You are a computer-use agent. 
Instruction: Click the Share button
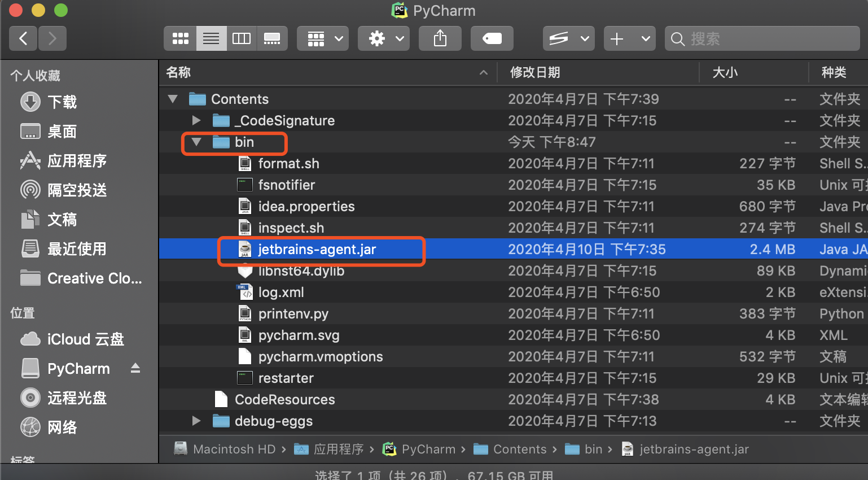tap(440, 38)
